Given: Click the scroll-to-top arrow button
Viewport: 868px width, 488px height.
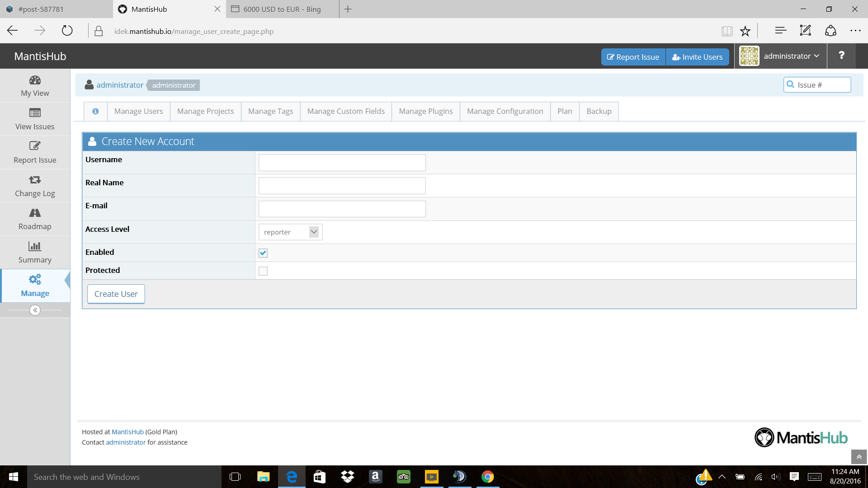Looking at the screenshot, I should [859, 457].
